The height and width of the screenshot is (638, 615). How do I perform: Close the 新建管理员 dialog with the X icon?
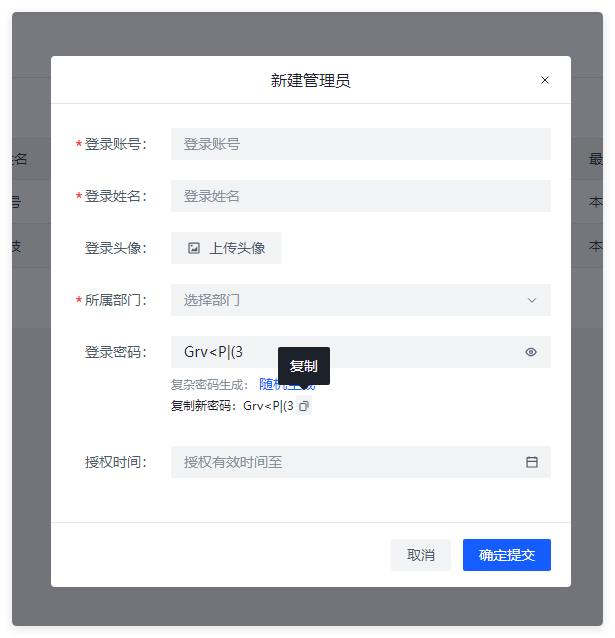(x=545, y=80)
